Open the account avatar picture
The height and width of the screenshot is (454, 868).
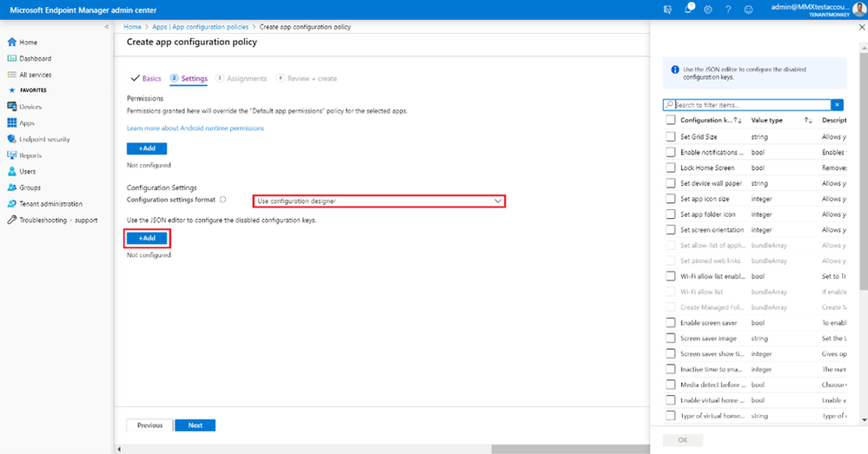[860, 9]
